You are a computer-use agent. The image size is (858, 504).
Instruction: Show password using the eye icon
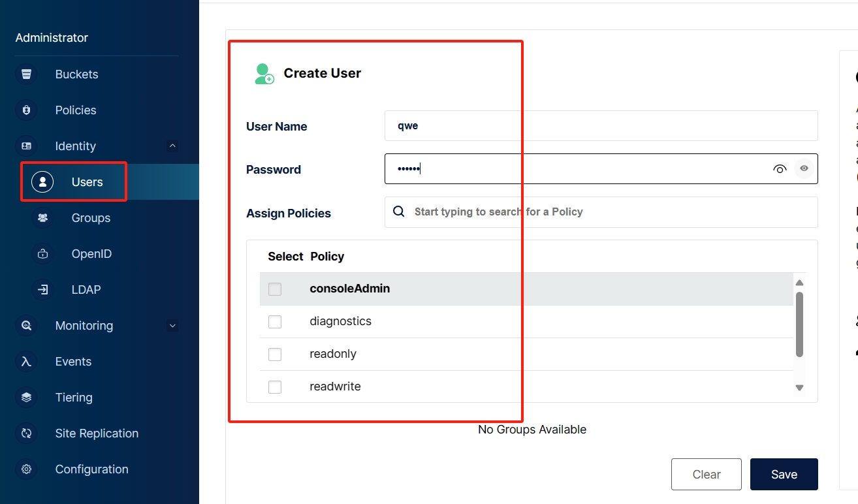click(804, 168)
